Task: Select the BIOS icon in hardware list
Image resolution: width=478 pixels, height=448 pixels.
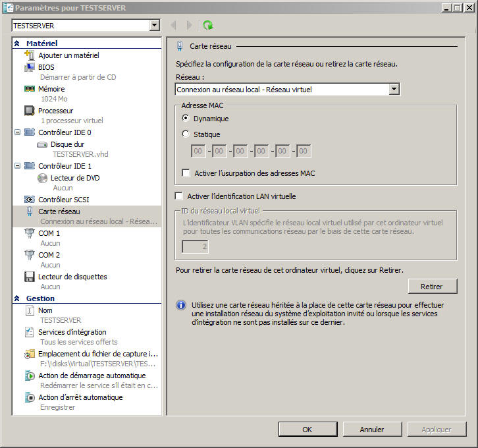Action: pos(29,67)
